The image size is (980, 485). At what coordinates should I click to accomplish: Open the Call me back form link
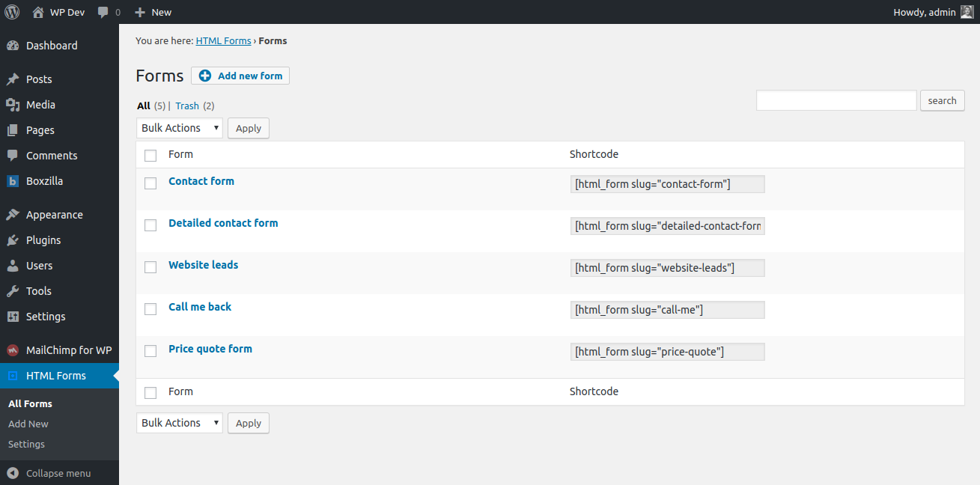click(200, 307)
